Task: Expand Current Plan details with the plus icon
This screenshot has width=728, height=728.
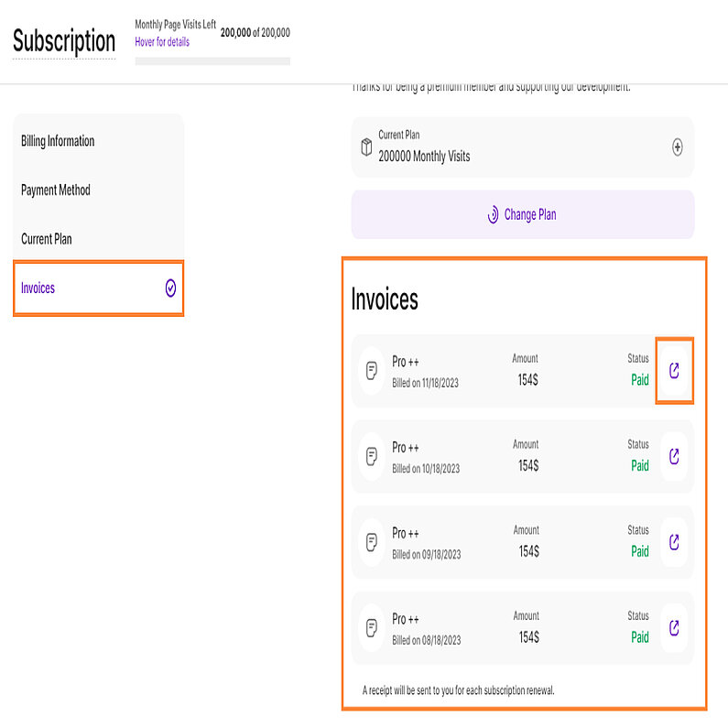Action: point(678,147)
